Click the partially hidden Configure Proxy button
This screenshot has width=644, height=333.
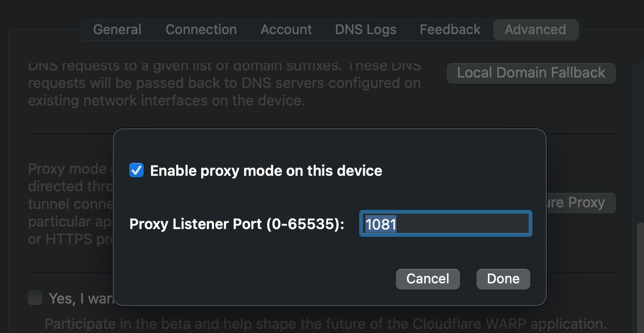point(581,203)
